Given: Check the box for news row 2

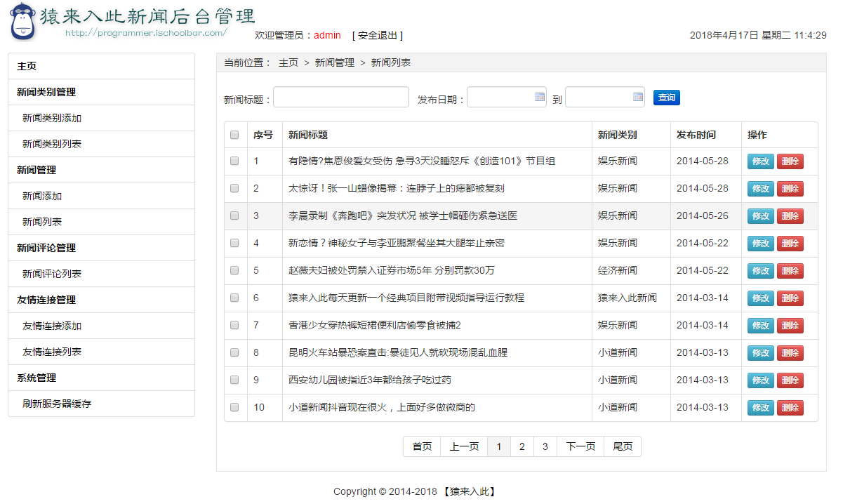Looking at the screenshot, I should click(x=234, y=188).
